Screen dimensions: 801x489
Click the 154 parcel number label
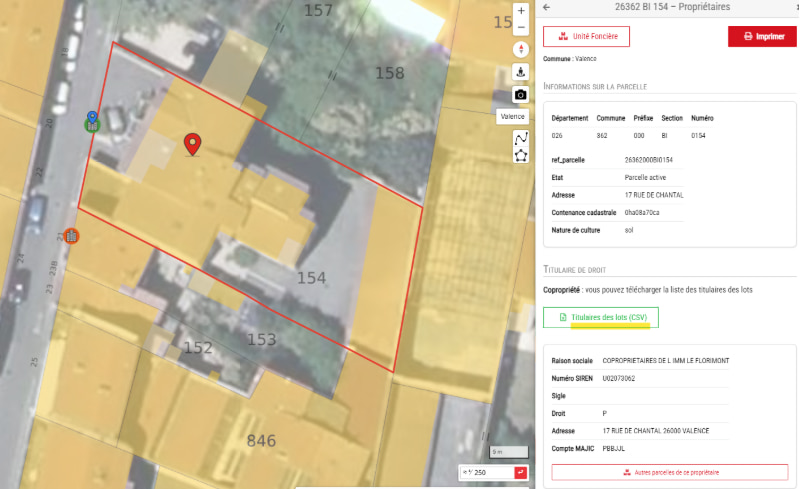tap(312, 278)
